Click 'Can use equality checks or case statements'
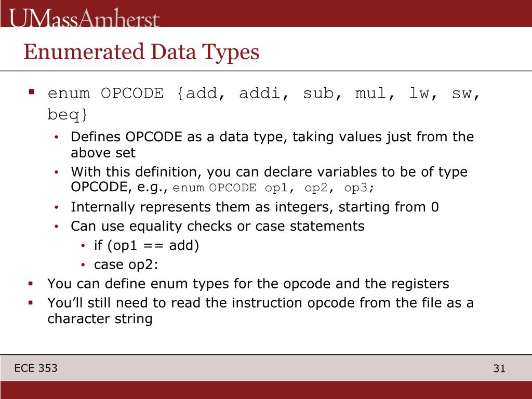Screen dimensions: 532x399 click(x=218, y=226)
